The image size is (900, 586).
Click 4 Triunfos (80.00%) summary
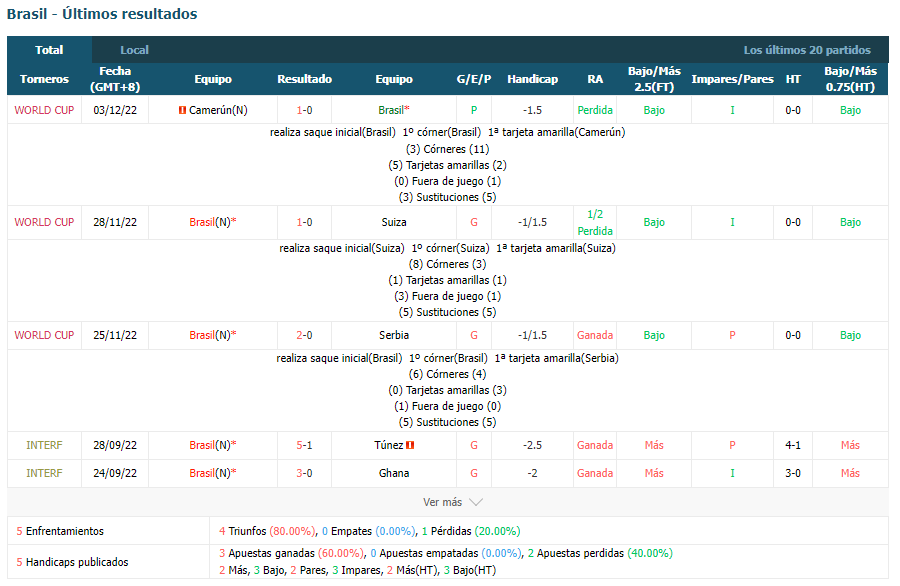tap(267, 531)
